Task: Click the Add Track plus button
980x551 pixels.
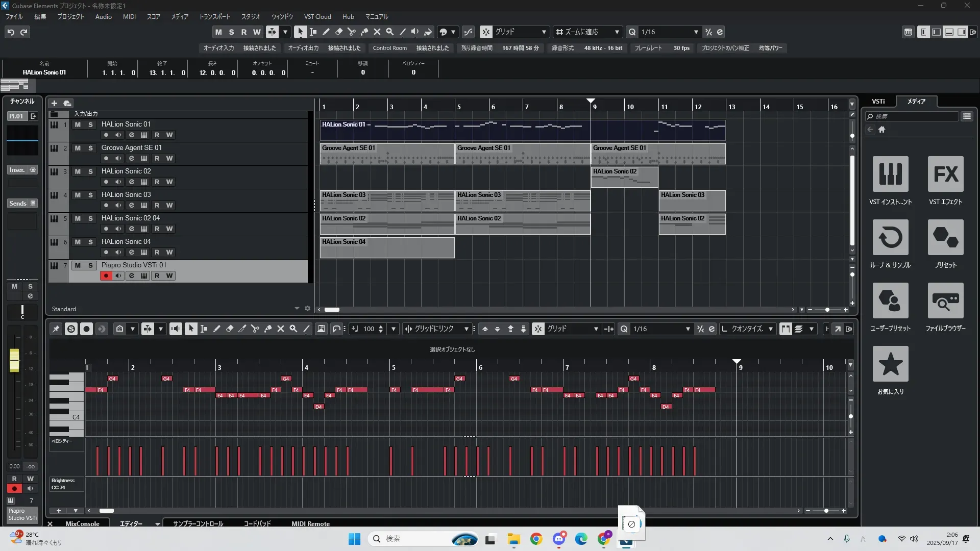Action: 54,103
